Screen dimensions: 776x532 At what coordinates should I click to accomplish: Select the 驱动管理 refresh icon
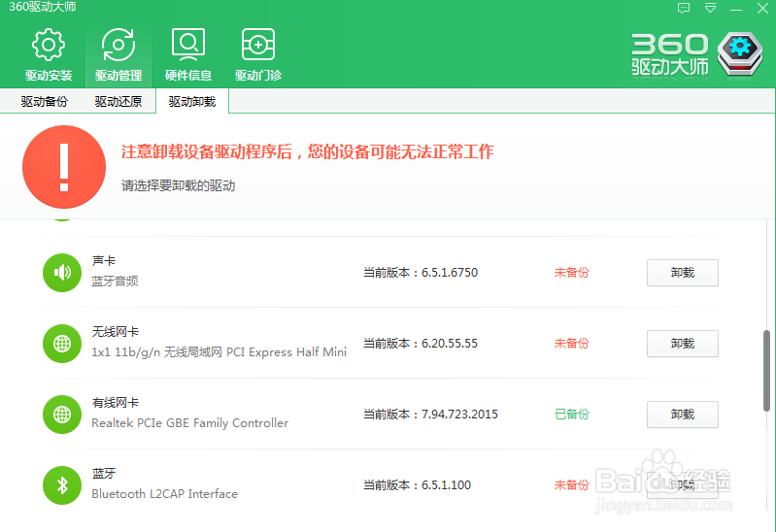(118, 45)
